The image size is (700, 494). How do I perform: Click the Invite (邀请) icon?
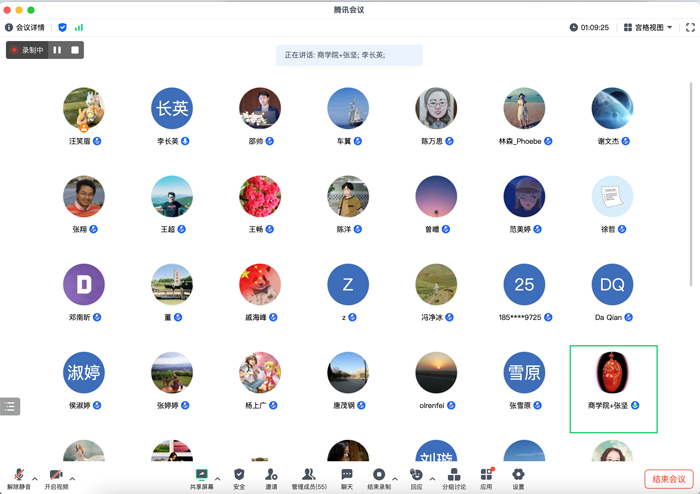[271, 476]
